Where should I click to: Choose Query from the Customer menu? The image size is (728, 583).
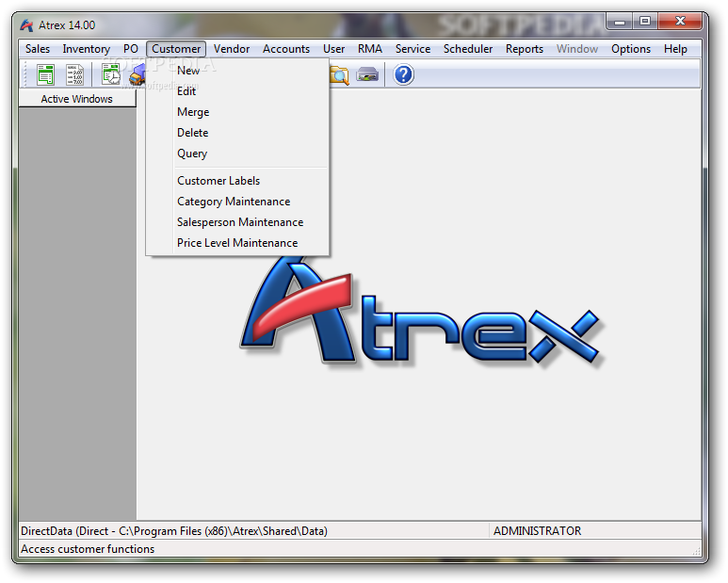click(x=237, y=154)
